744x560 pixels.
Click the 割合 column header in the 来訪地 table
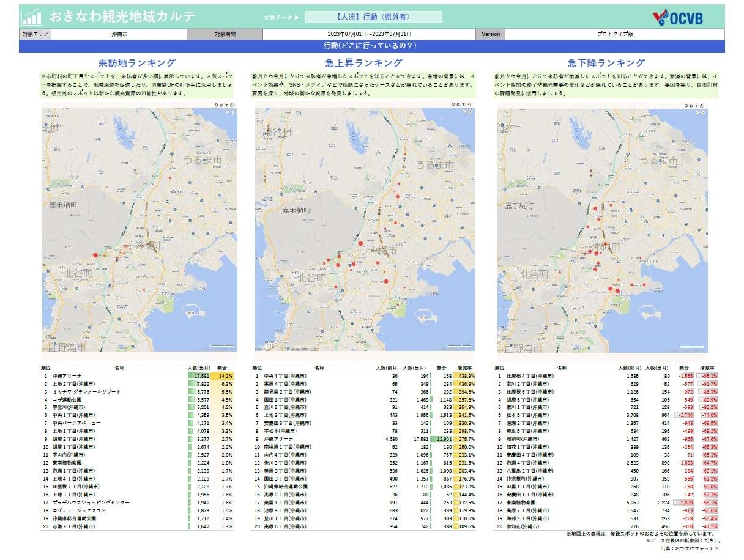(x=221, y=369)
